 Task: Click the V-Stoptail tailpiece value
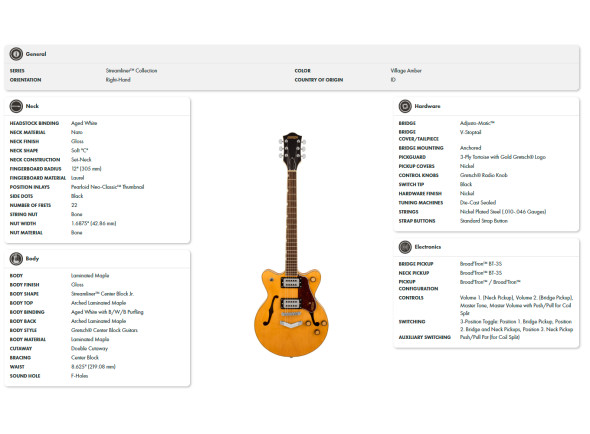pos(470,132)
